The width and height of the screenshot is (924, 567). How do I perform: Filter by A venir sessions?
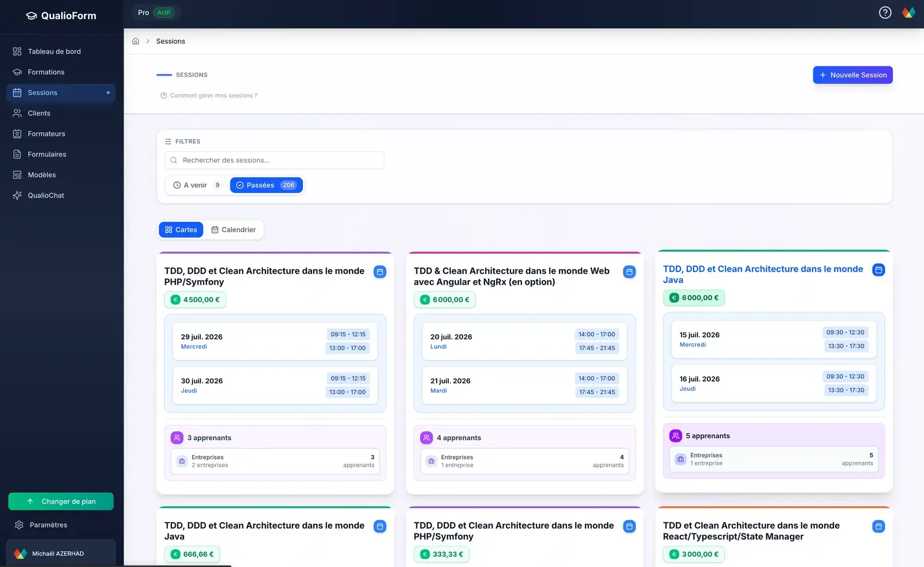(x=196, y=185)
